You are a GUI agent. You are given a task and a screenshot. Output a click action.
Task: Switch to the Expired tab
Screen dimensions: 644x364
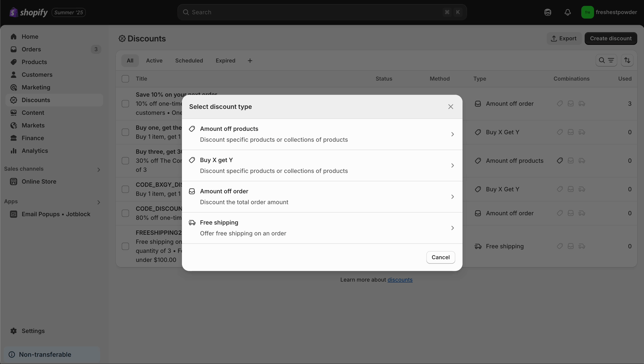[225, 60]
